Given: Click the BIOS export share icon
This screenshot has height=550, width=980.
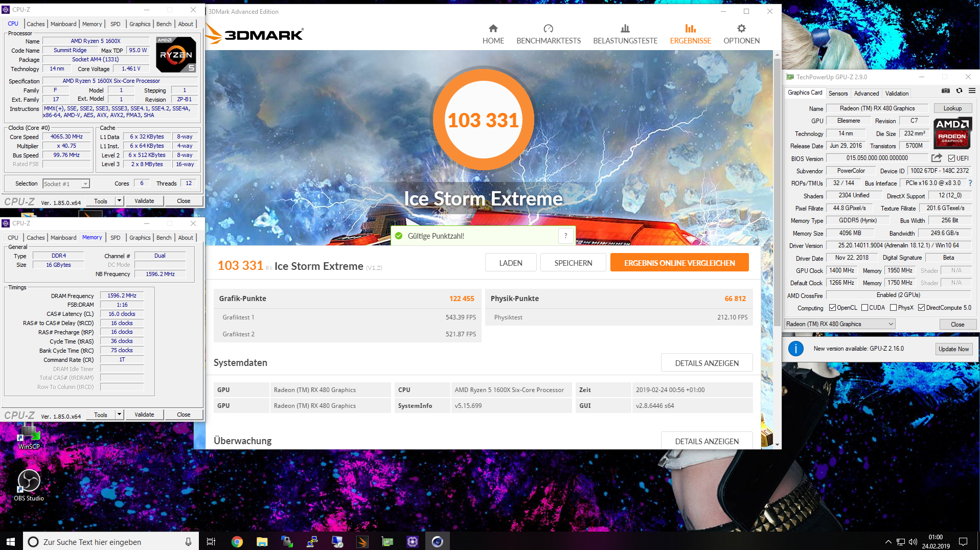Looking at the screenshot, I should coord(937,158).
